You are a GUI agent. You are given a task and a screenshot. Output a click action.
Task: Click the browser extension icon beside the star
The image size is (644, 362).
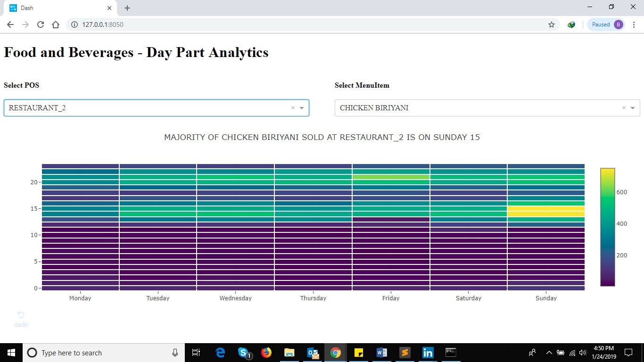pos(571,25)
